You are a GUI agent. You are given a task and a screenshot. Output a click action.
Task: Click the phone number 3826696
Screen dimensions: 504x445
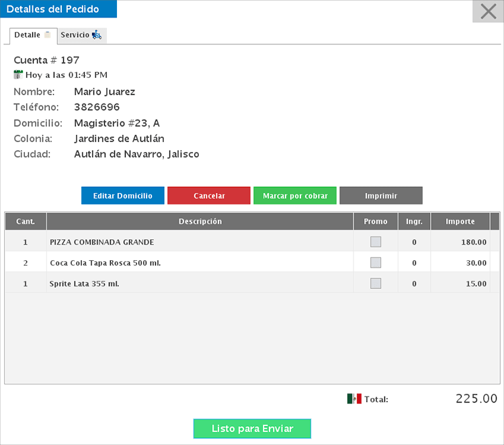point(97,107)
